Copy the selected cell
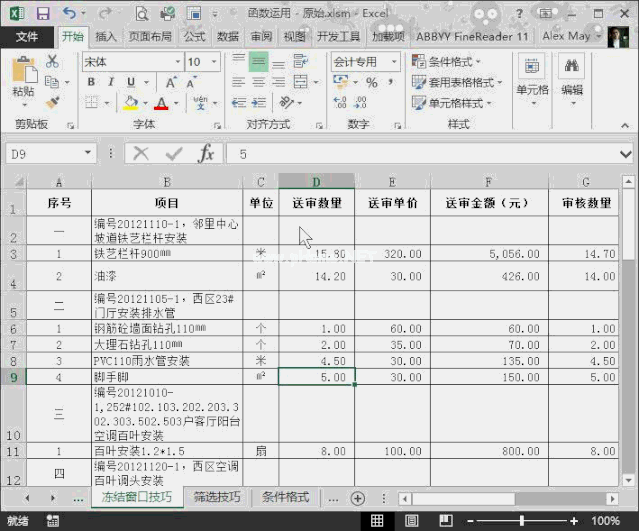 pos(52,82)
